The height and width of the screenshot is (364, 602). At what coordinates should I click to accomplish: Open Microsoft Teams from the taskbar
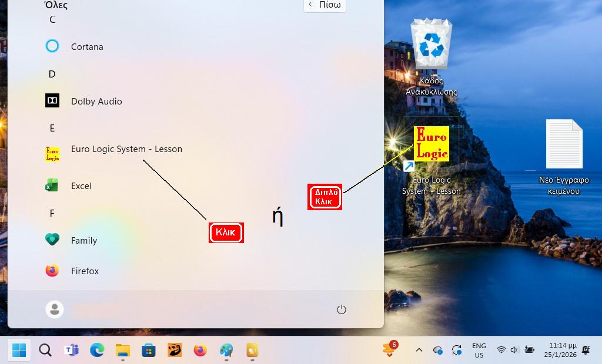(71, 350)
